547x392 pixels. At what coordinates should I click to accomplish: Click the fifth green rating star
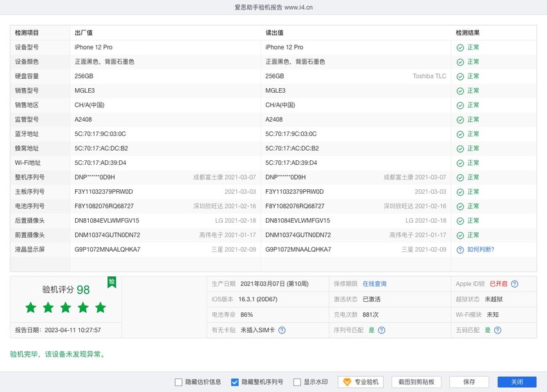click(100, 308)
